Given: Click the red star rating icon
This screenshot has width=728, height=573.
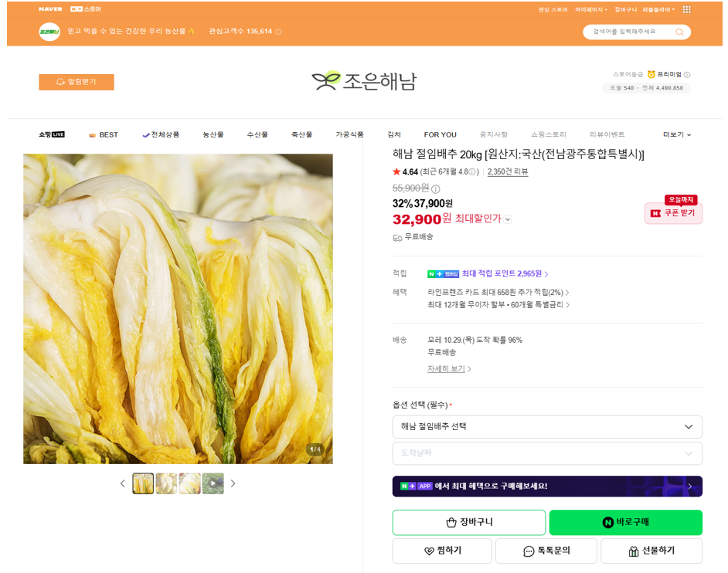Looking at the screenshot, I should pos(396,171).
